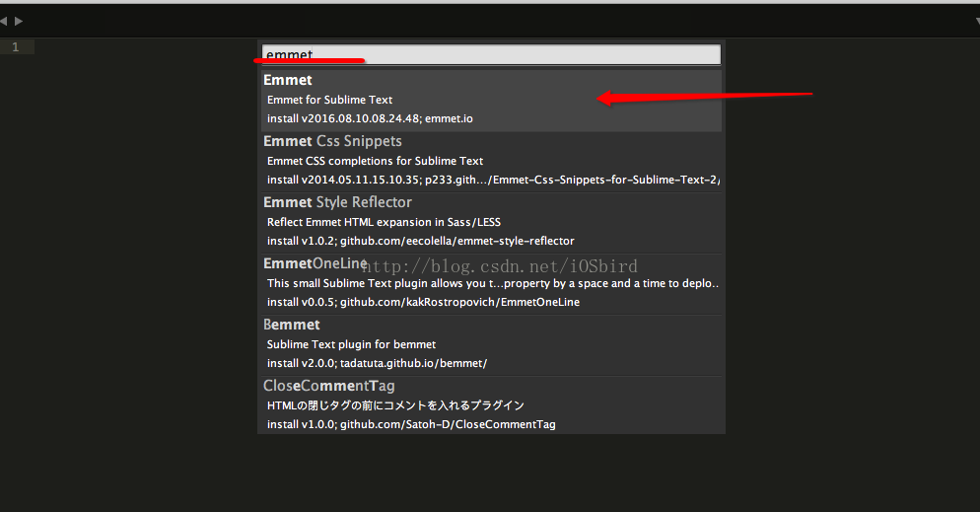980x512 pixels.
Task: Click 'install v1.0.0; github.com/Satoh-D/CloseCommentTag' line
Action: click(411, 425)
